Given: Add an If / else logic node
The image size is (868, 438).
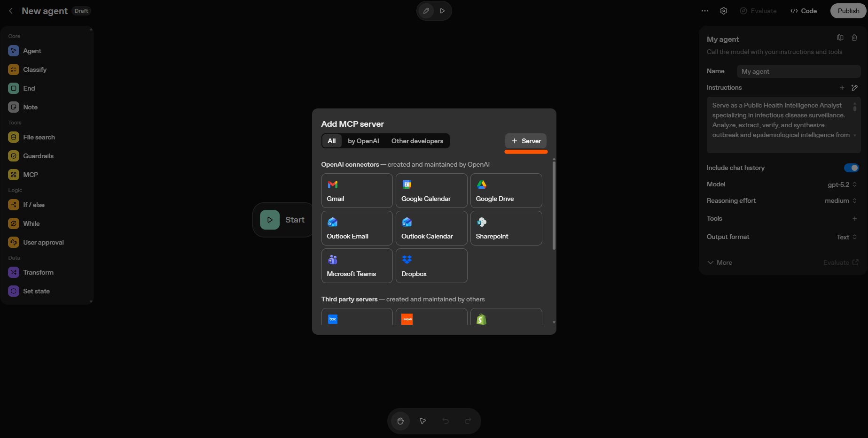Looking at the screenshot, I should click(x=26, y=205).
